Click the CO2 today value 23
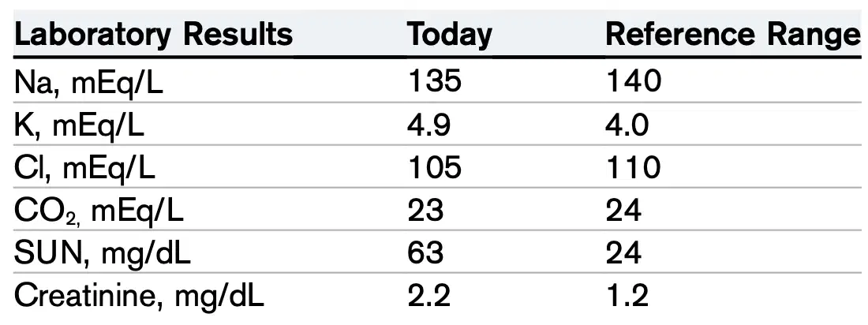Screen dimensions: 868x325 (425, 210)
